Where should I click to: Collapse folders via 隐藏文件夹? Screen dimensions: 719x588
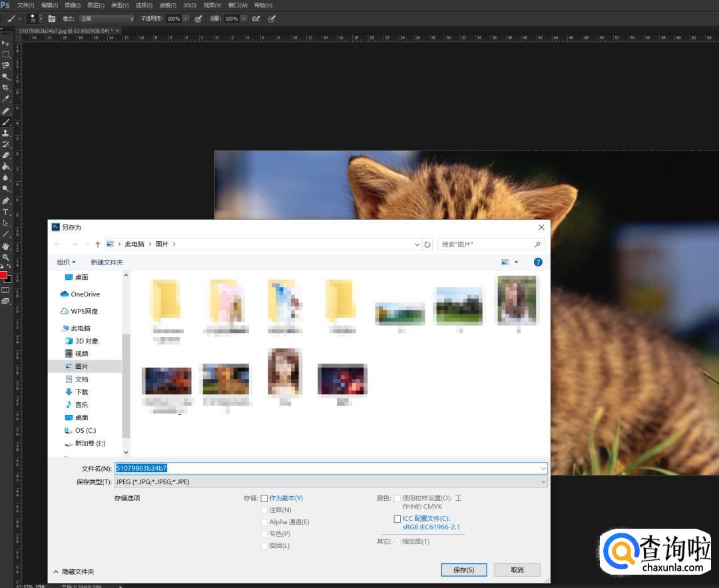coord(74,571)
